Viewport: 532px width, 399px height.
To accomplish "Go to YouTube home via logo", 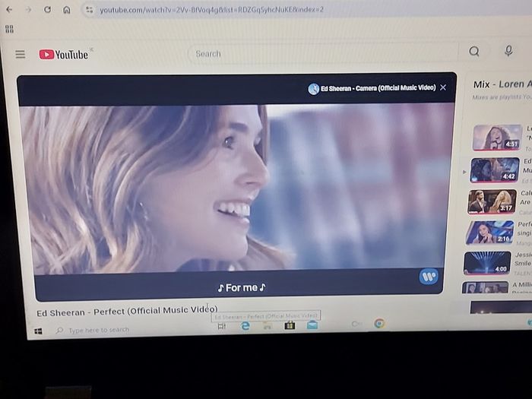I will click(64, 54).
